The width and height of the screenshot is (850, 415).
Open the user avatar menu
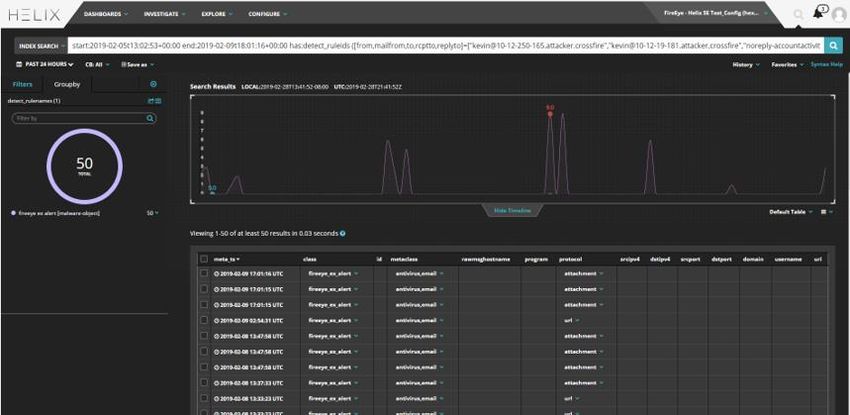click(x=839, y=15)
